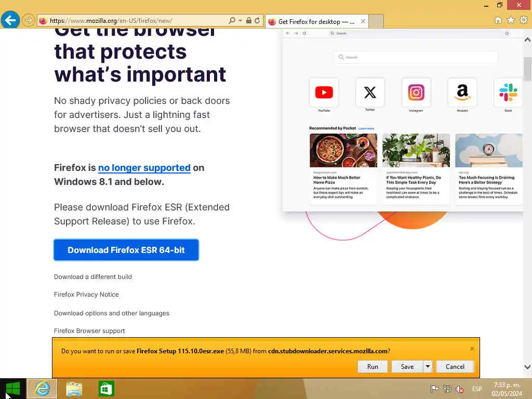Click the X (Twitter) tile in preview
The width and height of the screenshot is (532, 399).
tap(370, 92)
